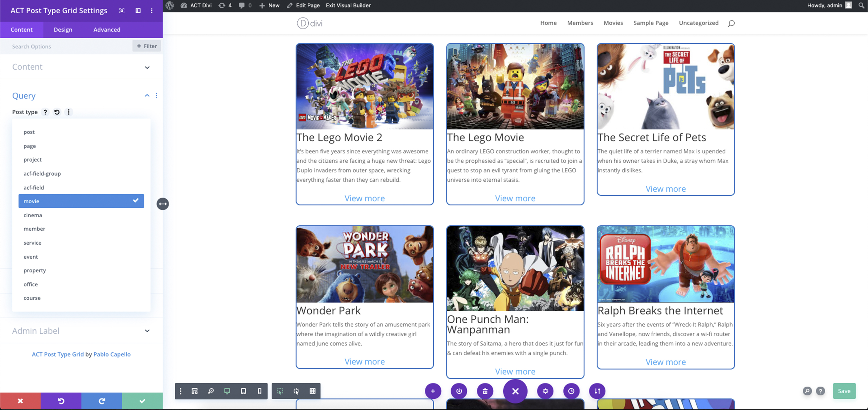Click Ralph Breaks the Internet thumbnail

(665, 264)
